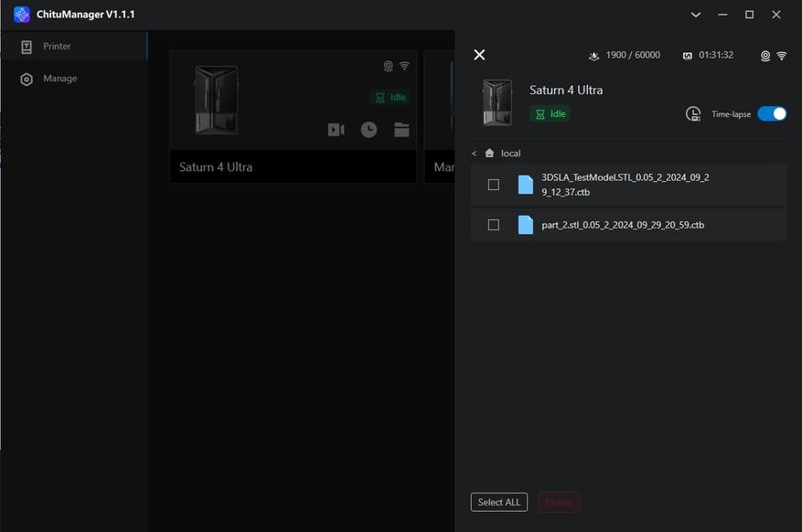Open time-lapse clock icon on printer card
Image resolution: width=802 pixels, height=532 pixels.
tap(369, 130)
